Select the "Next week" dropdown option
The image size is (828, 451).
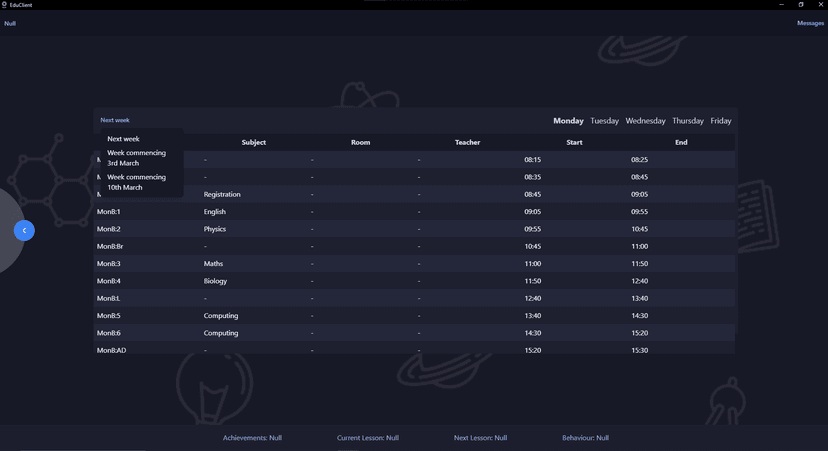point(124,139)
